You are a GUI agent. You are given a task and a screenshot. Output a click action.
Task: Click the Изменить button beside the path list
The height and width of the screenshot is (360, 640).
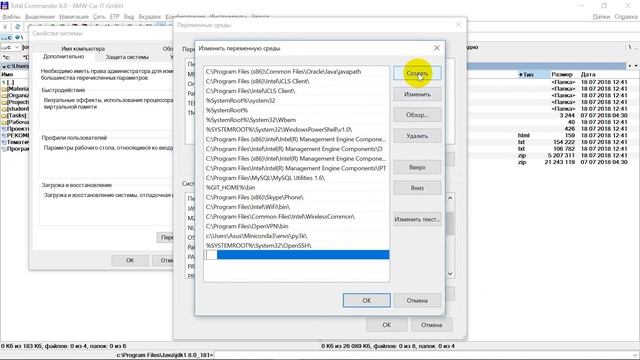[417, 94]
